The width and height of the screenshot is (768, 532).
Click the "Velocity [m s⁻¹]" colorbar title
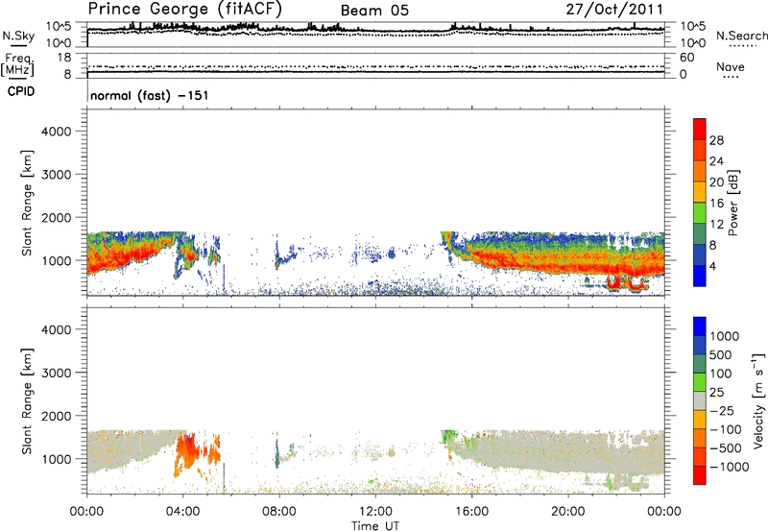(x=757, y=400)
